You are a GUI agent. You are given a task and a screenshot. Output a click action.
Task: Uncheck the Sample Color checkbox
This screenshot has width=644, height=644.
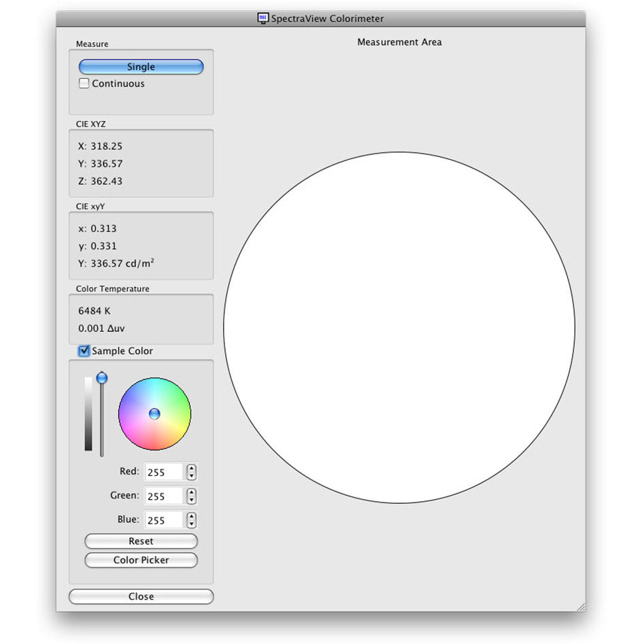(84, 351)
